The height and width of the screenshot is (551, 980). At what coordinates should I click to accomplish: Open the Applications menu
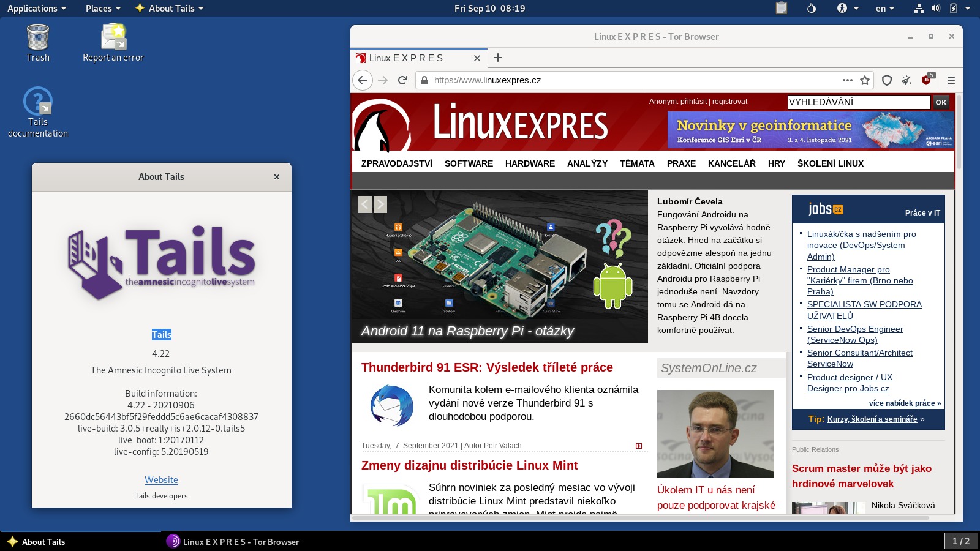coord(36,8)
